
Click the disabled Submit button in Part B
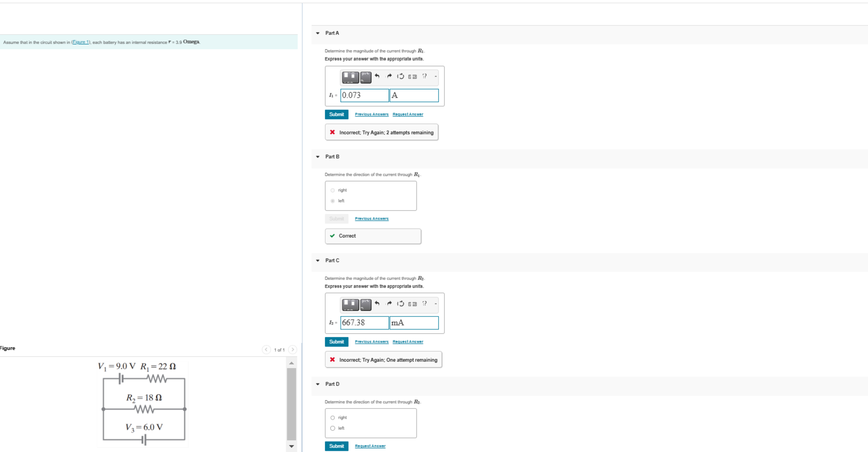click(337, 219)
